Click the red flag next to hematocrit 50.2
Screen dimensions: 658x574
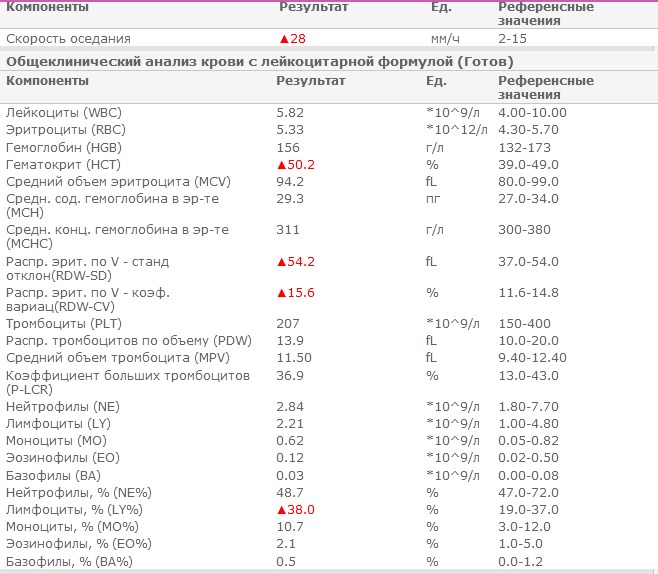tap(281, 164)
